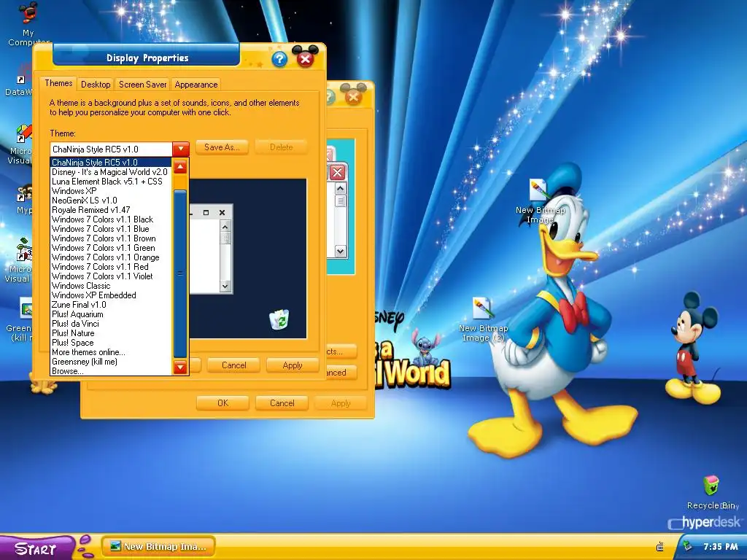Click Cancel in the Display Properties dialog
This screenshot has width=747, height=560.
[x=234, y=365]
